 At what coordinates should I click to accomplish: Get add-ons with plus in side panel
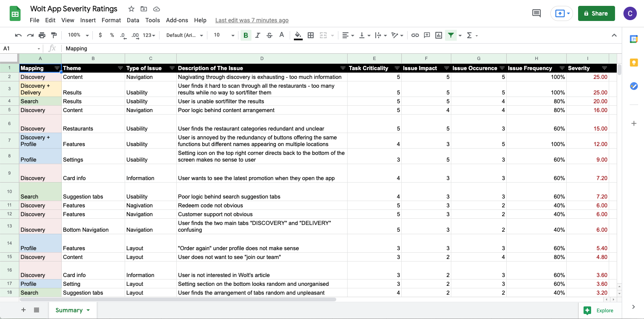tap(634, 123)
